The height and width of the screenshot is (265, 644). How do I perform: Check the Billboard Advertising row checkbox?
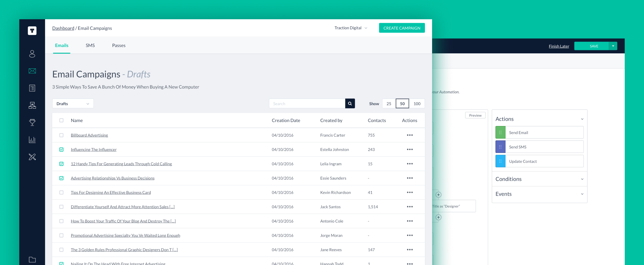[x=61, y=135]
